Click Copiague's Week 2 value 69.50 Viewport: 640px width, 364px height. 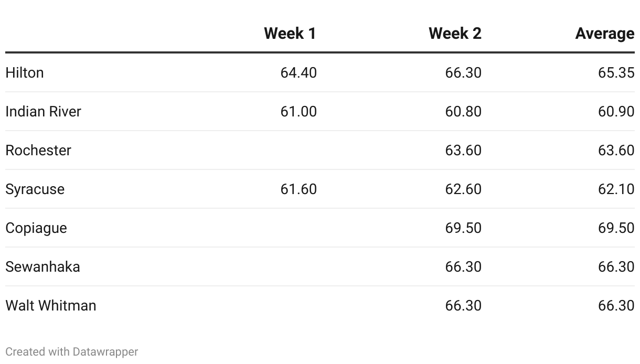click(463, 228)
